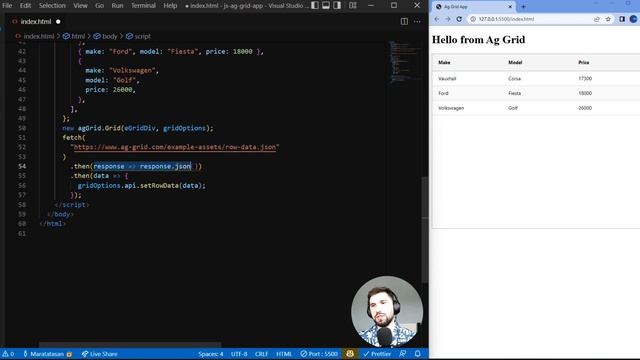Open the browser side panel icon
This screenshot has width=640, height=360.
point(622,19)
